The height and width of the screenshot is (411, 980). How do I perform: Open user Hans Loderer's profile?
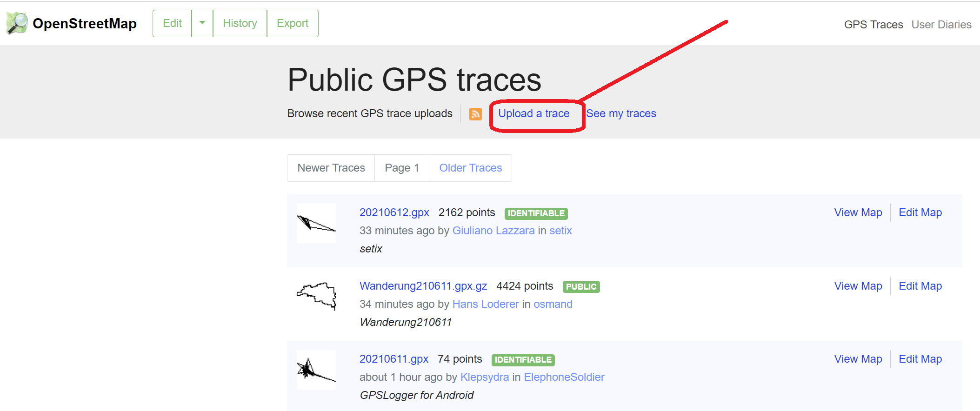pyautogui.click(x=486, y=304)
